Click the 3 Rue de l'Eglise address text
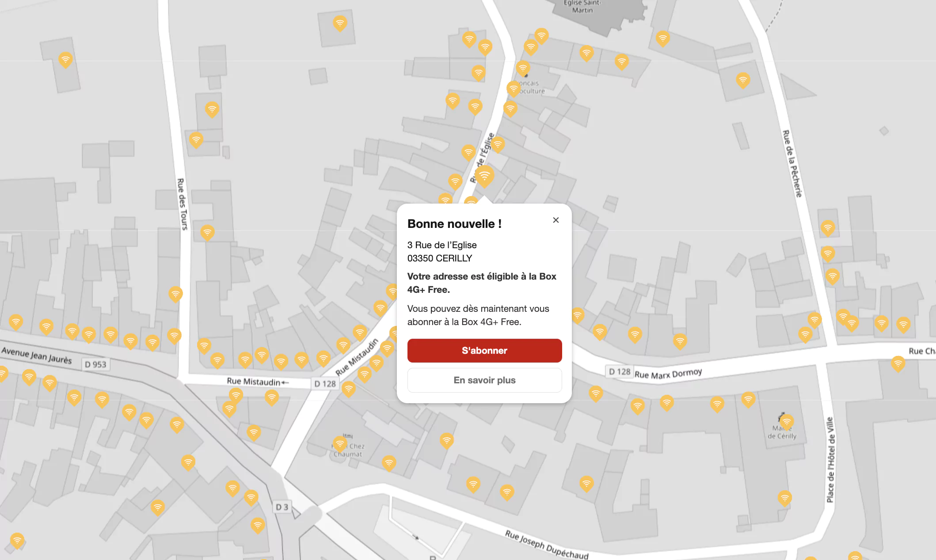 tap(442, 245)
